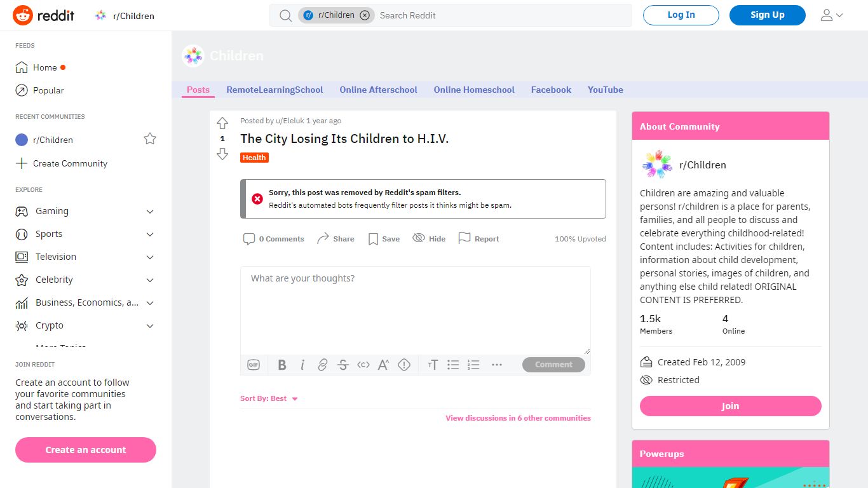Click the Gaming controller icon

pos(22,211)
